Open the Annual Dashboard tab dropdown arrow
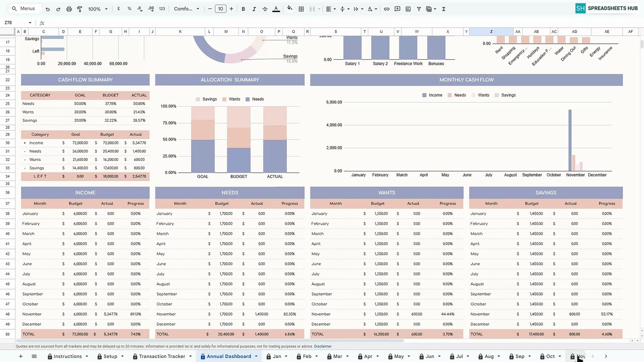Image resolution: width=644 pixels, height=362 pixels. (x=256, y=356)
